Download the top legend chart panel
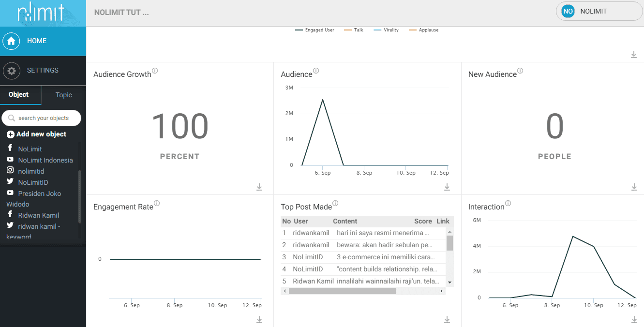The width and height of the screenshot is (644, 327). tap(634, 55)
